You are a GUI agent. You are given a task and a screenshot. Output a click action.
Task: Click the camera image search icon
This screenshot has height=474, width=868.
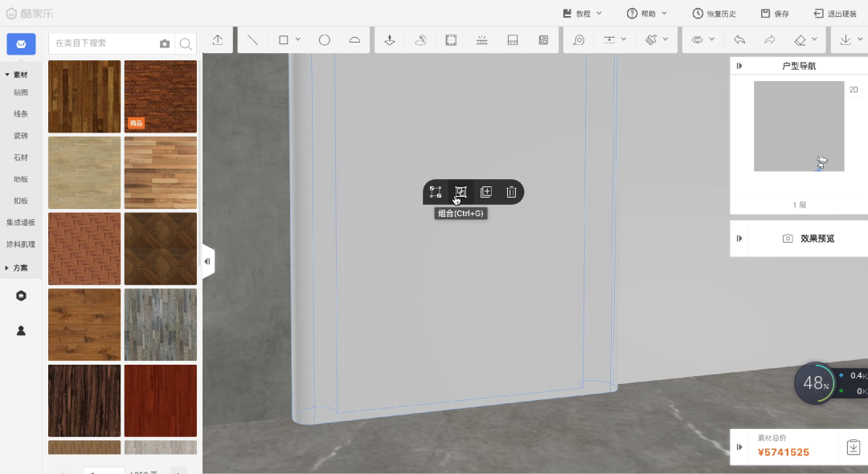click(165, 43)
